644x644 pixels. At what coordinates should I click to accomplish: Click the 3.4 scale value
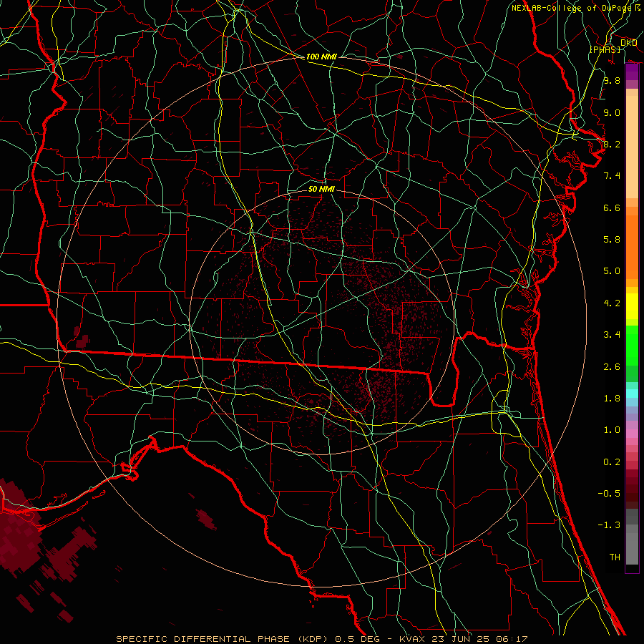(612, 335)
